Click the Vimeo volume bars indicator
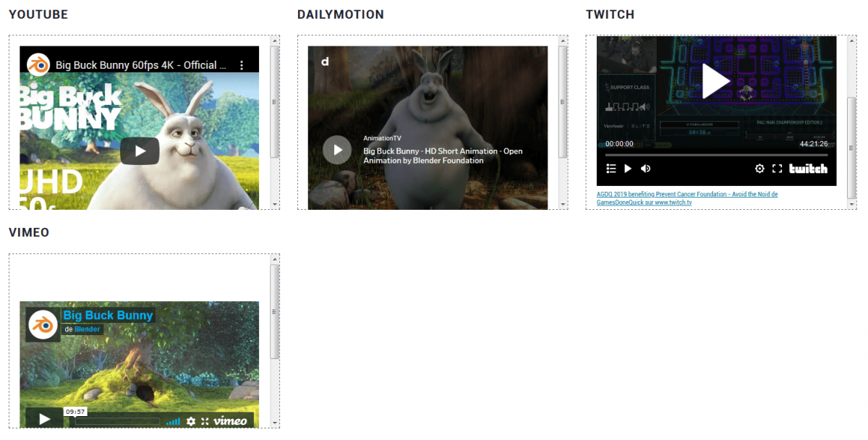The height and width of the screenshot is (440, 868). (x=173, y=421)
